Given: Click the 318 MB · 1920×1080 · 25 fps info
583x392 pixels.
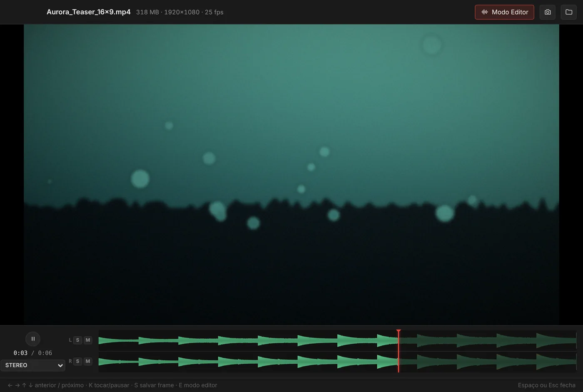Looking at the screenshot, I should point(180,12).
